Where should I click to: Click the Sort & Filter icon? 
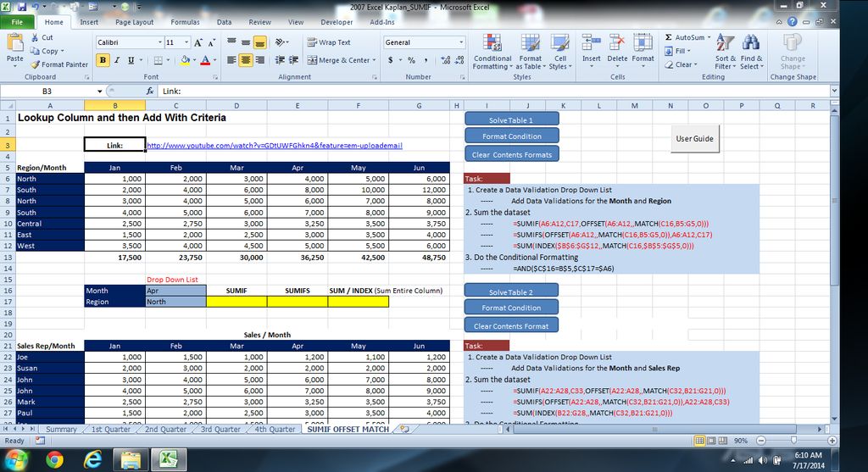point(725,53)
